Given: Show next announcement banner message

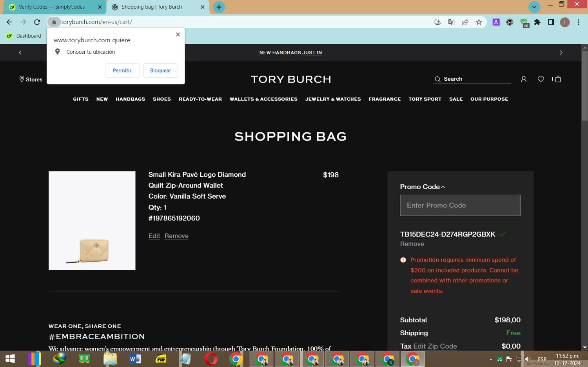Looking at the screenshot, I should pyautogui.click(x=561, y=52).
